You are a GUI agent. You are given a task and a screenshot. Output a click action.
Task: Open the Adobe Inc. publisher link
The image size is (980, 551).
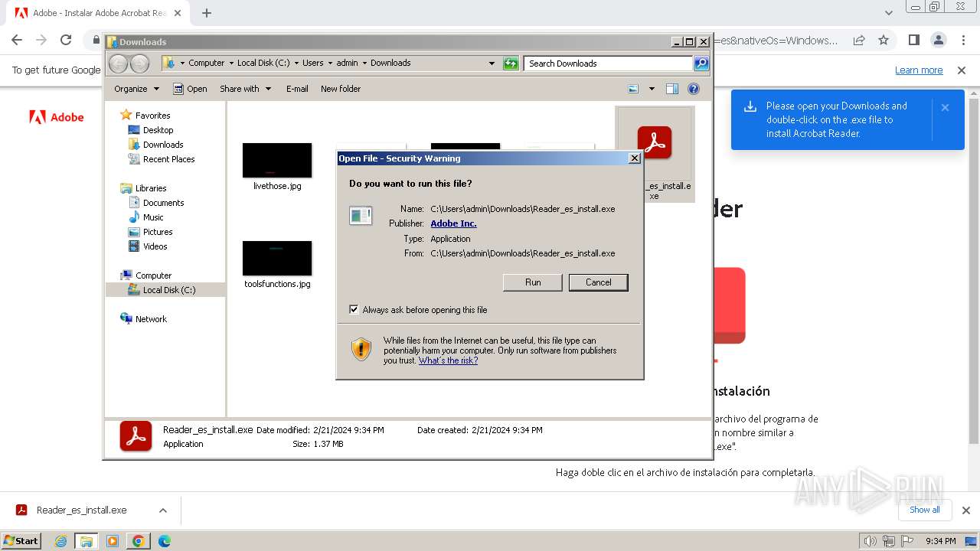pos(453,223)
